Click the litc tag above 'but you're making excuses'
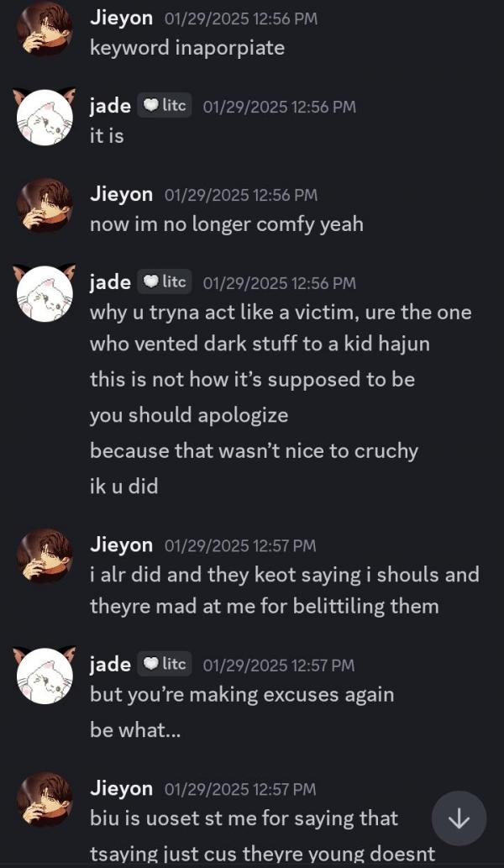Screen dimensions: 504x868 point(165,664)
